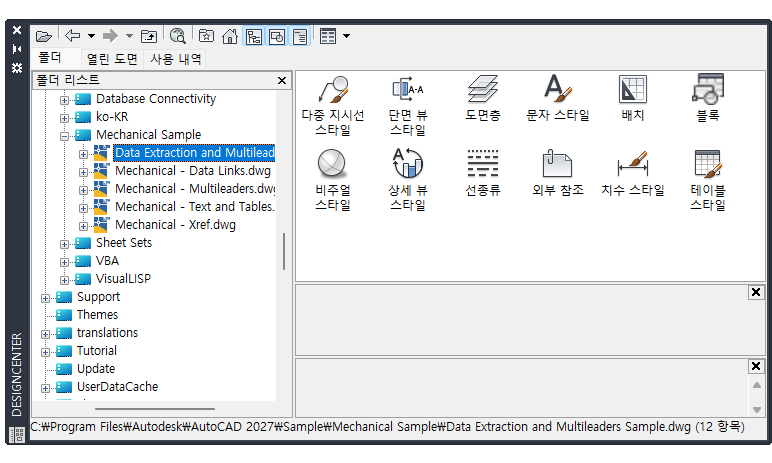Open 배치 layouts icon
This screenshot has width=772, height=463.
click(633, 98)
